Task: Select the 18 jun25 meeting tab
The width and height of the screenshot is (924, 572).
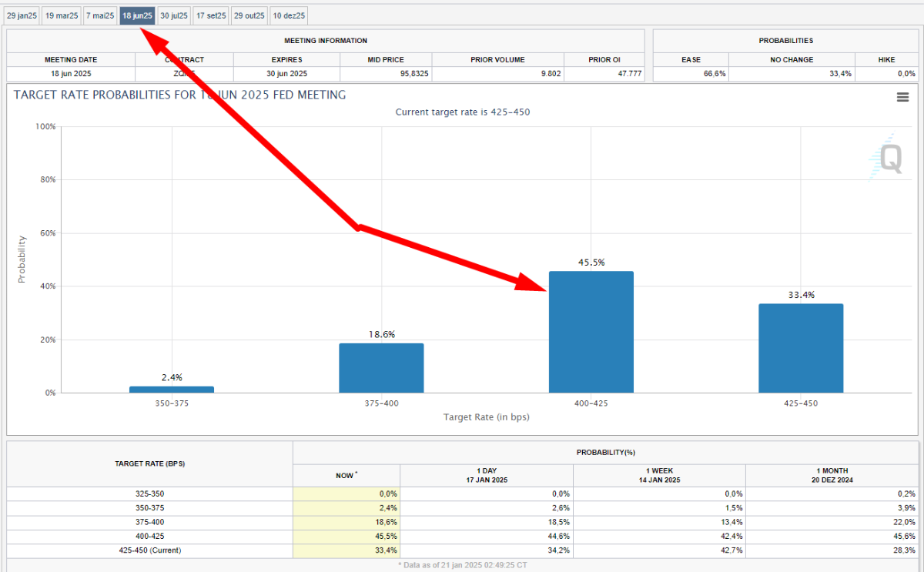Action: click(x=137, y=15)
